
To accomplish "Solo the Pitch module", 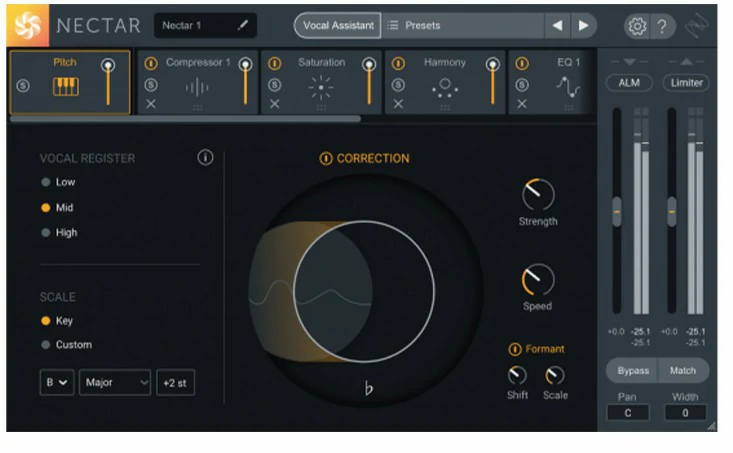I will coord(23,86).
